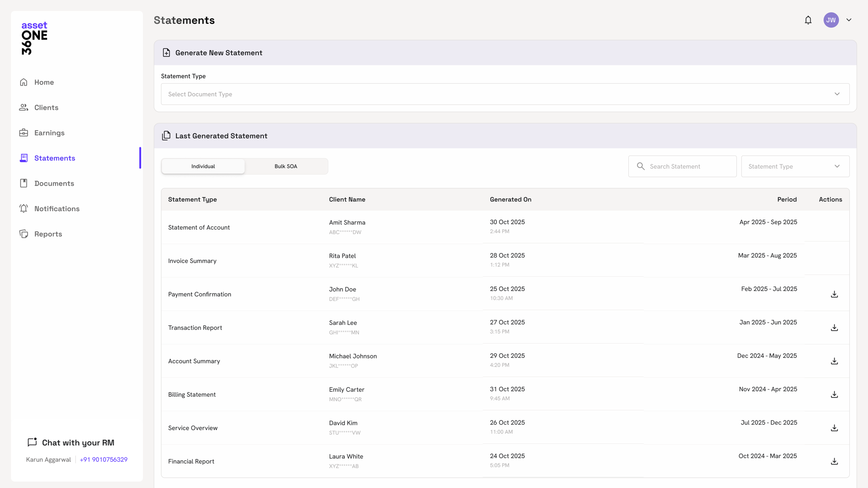Download John Doe's Payment Confirmation
The image size is (868, 488).
(834, 294)
